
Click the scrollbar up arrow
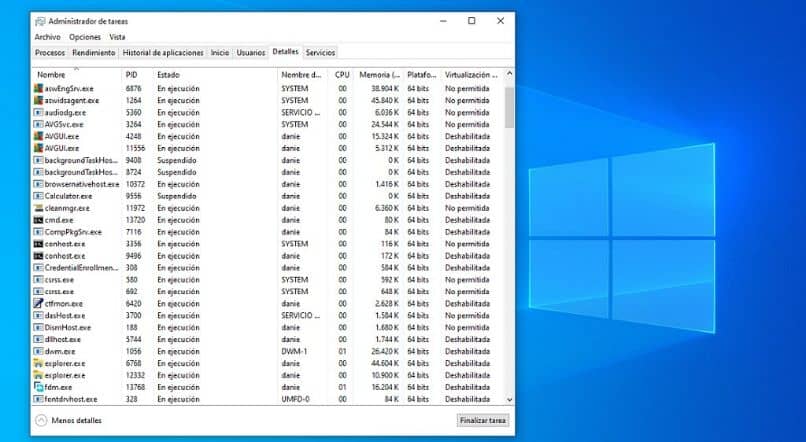pos(509,73)
